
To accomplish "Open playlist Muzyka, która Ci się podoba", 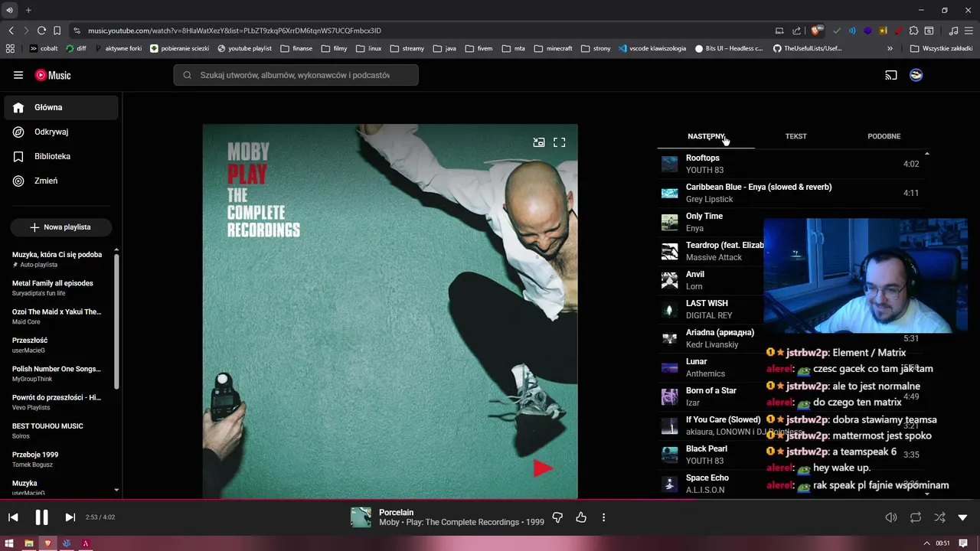I will (x=57, y=259).
